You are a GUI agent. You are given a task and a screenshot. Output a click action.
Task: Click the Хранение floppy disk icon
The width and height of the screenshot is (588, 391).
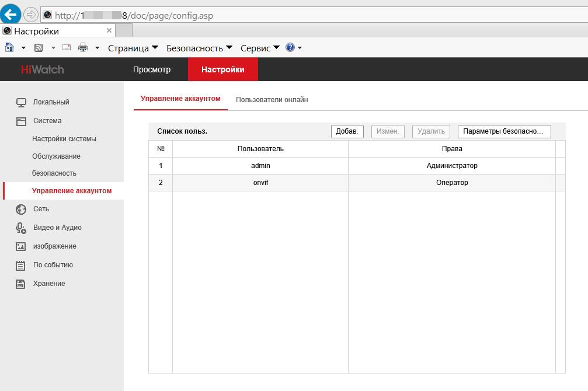coord(20,284)
